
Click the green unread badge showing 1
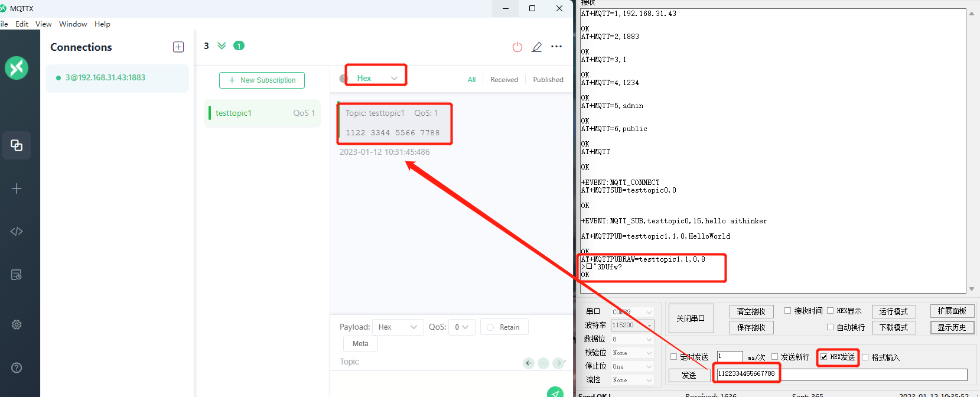[239, 45]
